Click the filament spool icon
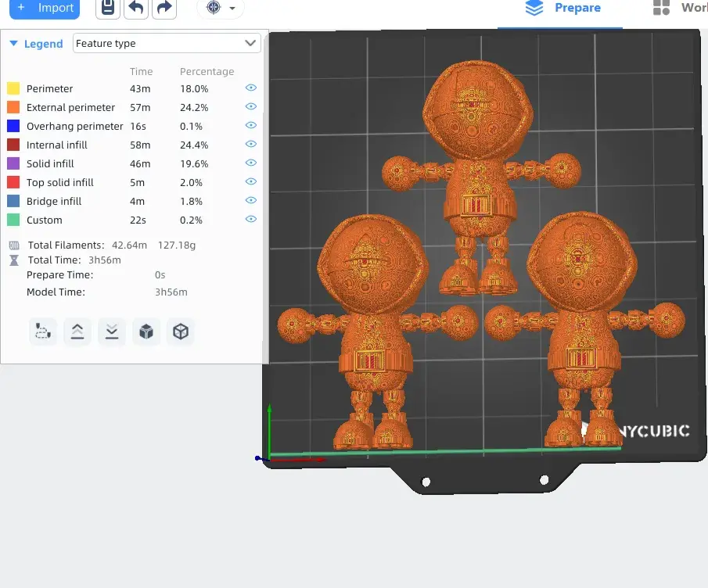708x588 pixels. click(14, 246)
